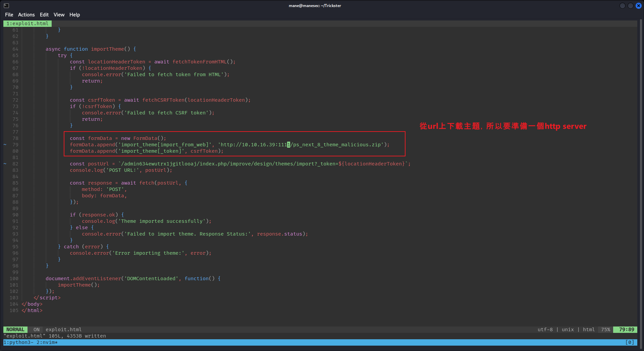This screenshot has width=644, height=351.
Task: Click the '105L, 4353B written' message line
Action: pos(55,336)
